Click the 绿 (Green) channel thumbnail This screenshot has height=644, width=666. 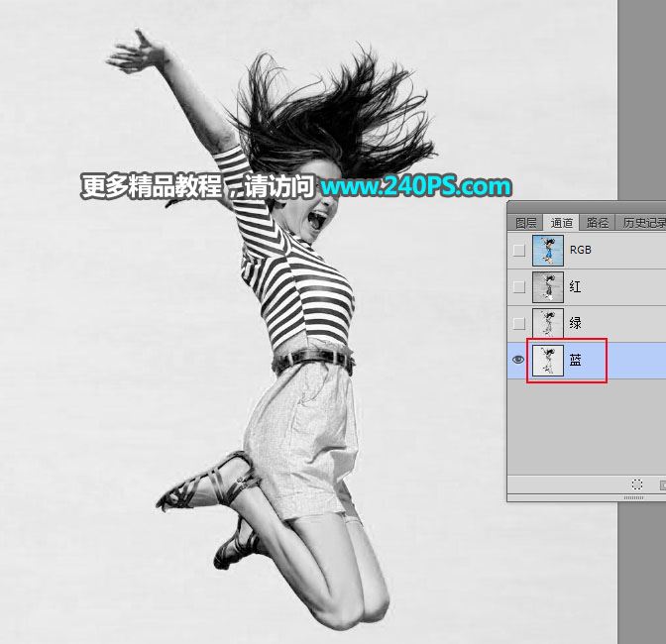point(548,323)
